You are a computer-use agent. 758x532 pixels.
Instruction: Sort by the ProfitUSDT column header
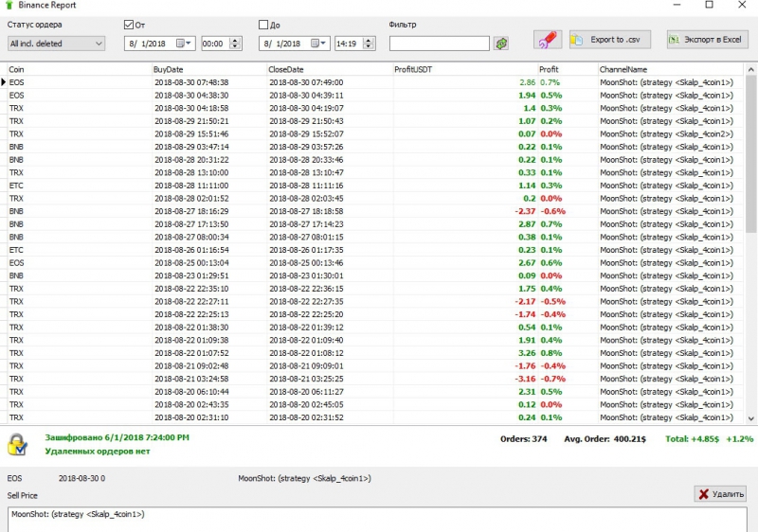tap(465, 69)
